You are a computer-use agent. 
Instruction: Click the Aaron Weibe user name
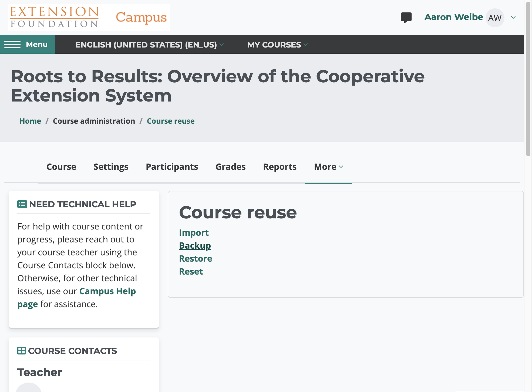click(x=454, y=17)
